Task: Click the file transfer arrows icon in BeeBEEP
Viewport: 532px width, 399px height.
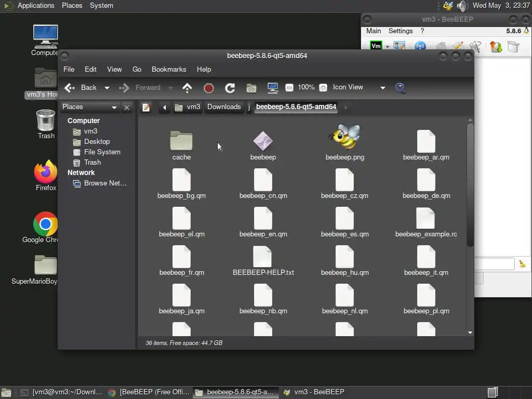Action: [496, 46]
